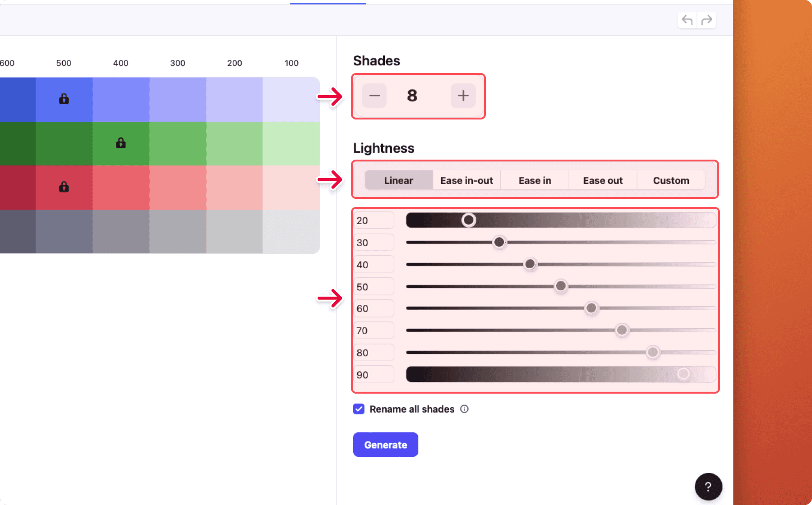Choose the Ease in lightness option
Image resolution: width=812 pixels, height=505 pixels.
[x=535, y=180]
